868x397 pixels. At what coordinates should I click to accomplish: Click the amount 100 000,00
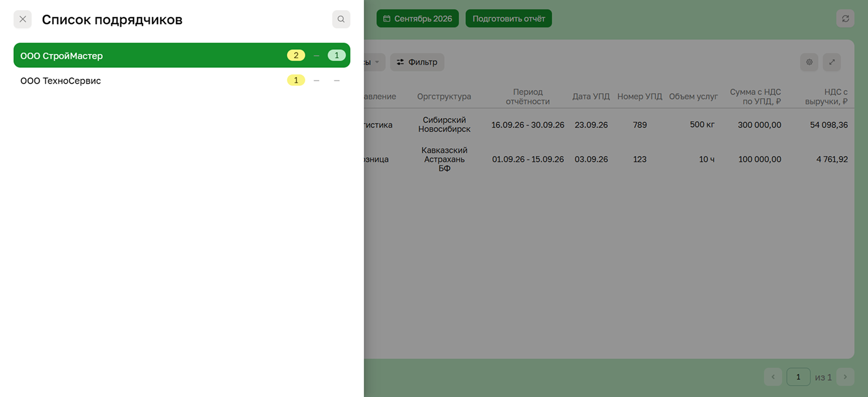[759, 159]
